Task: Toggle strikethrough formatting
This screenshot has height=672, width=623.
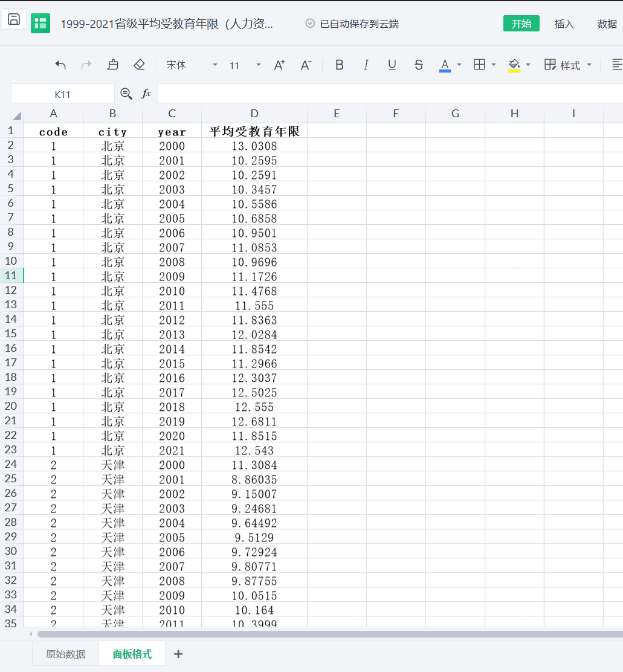Action: 419,65
